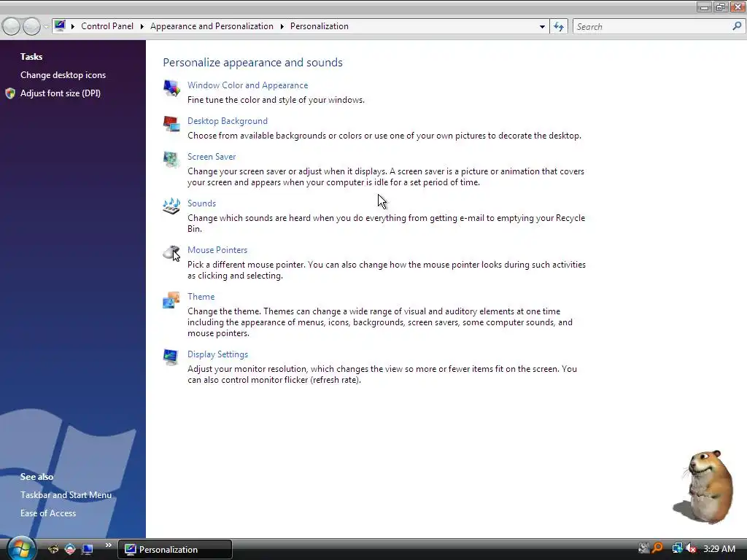Viewport: 747px width, 560px height.
Task: Click the Desktop Background icon
Action: click(171, 124)
